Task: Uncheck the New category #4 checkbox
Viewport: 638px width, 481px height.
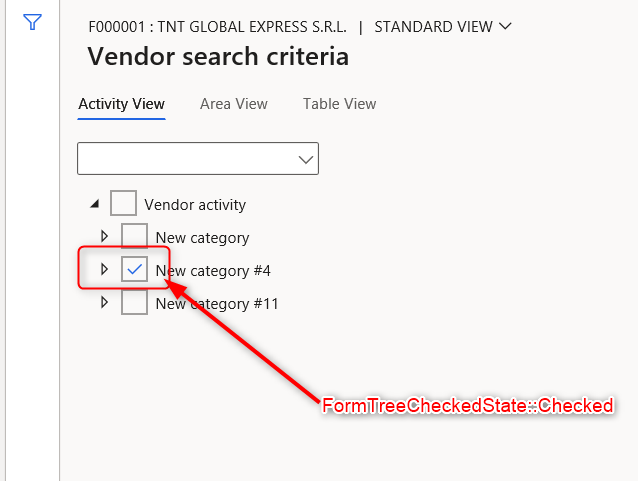Action: [x=134, y=270]
